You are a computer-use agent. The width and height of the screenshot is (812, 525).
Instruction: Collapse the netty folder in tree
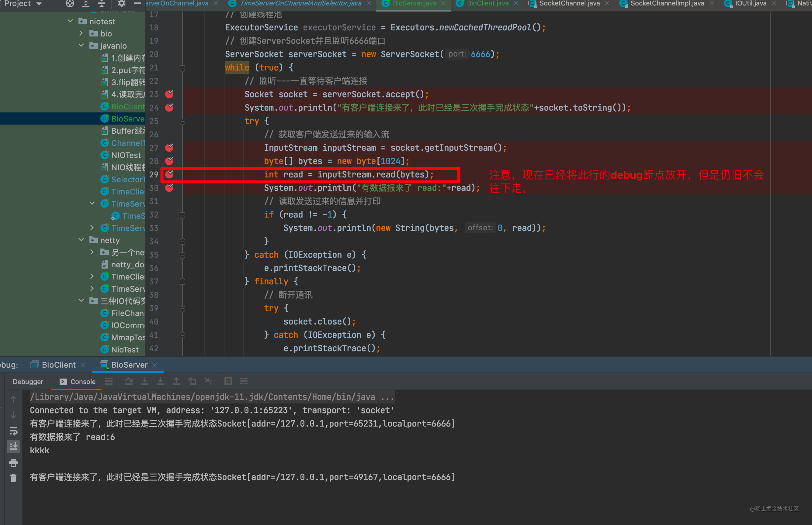(81, 240)
